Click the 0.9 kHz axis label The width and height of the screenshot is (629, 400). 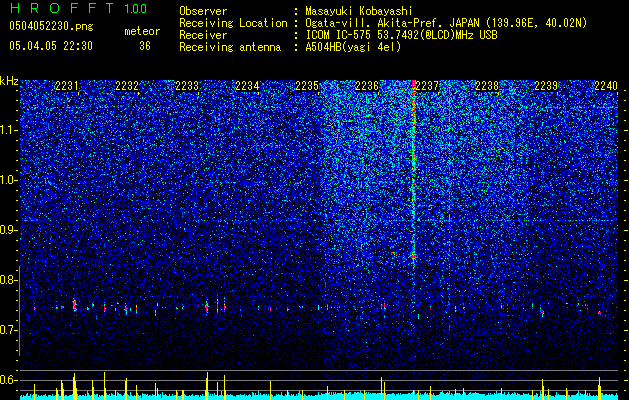8,230
